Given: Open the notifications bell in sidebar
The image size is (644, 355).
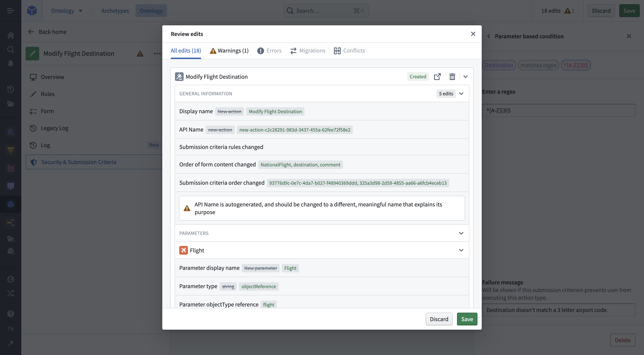Looking at the screenshot, I should 10,63.
